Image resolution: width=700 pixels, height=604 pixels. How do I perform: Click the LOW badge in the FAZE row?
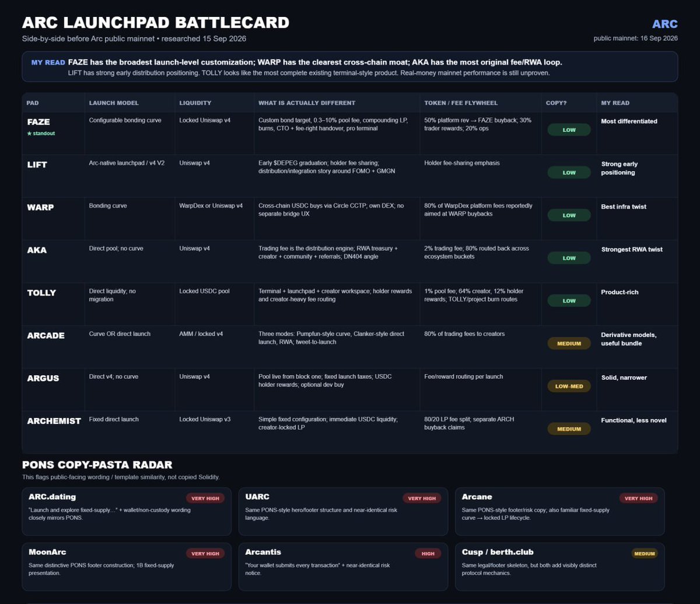(569, 130)
